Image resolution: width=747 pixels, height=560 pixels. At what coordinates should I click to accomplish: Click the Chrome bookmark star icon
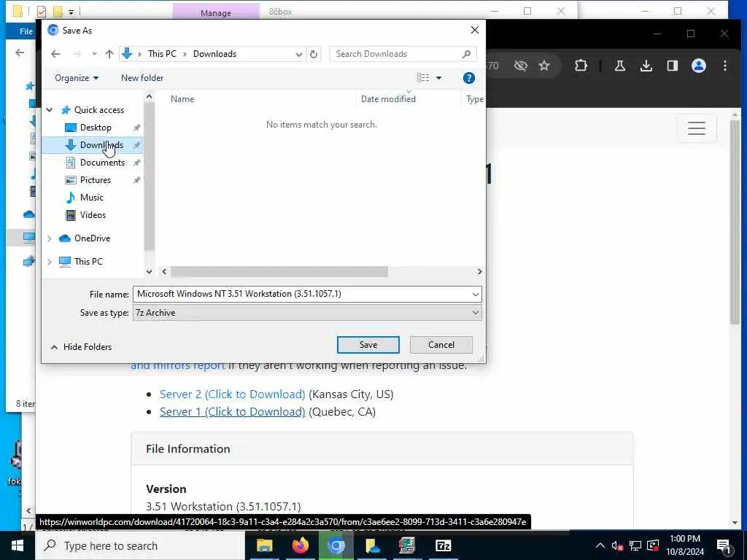pyautogui.click(x=544, y=66)
